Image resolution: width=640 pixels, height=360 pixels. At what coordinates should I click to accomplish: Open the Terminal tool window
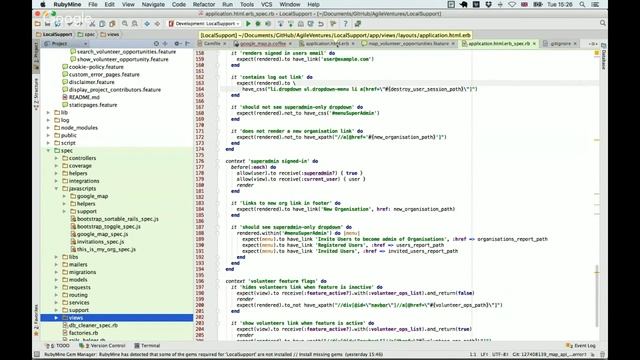pos(147,346)
